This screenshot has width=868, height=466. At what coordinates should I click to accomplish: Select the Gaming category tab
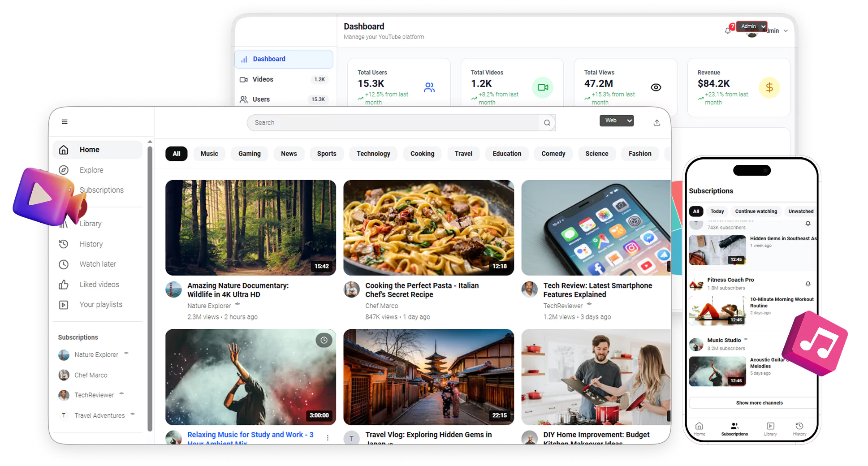(x=249, y=154)
